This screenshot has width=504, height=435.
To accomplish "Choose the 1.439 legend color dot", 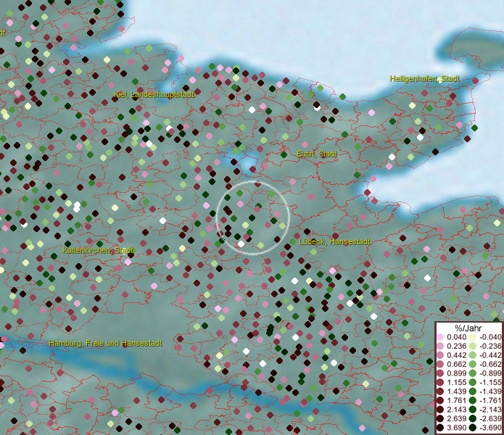I will click(440, 391).
